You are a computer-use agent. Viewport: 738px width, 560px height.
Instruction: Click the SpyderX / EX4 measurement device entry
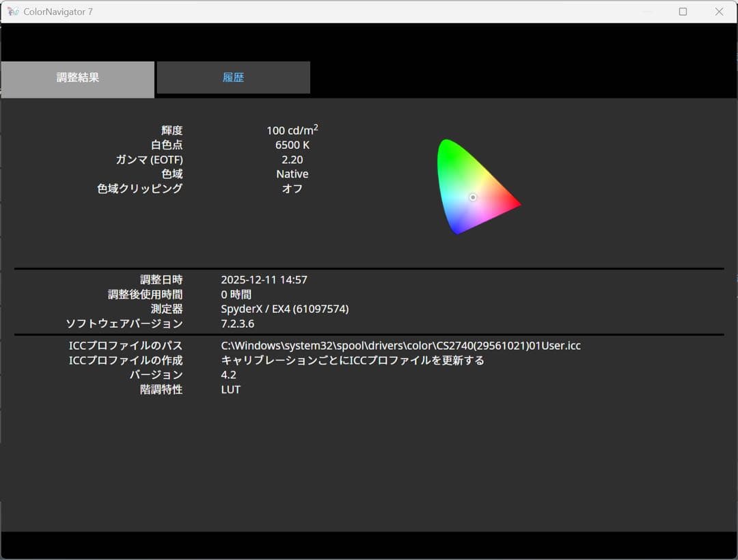pyautogui.click(x=285, y=309)
